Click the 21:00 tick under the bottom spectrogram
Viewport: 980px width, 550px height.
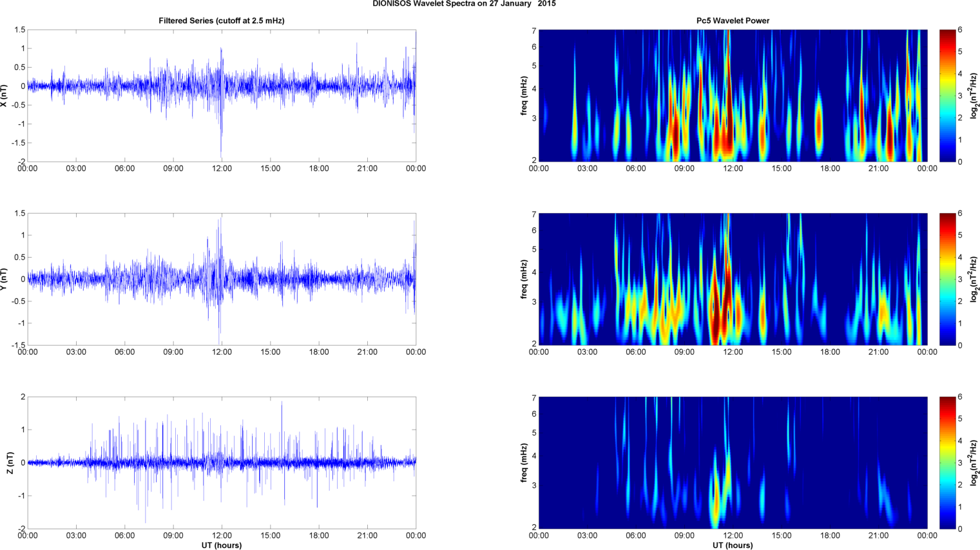(879, 536)
